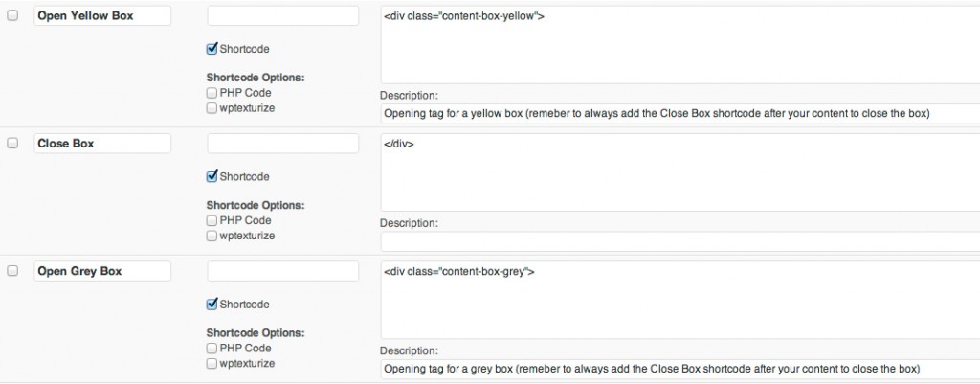Click the empty Close Box description field
The width and height of the screenshot is (980, 384).
[x=680, y=241]
